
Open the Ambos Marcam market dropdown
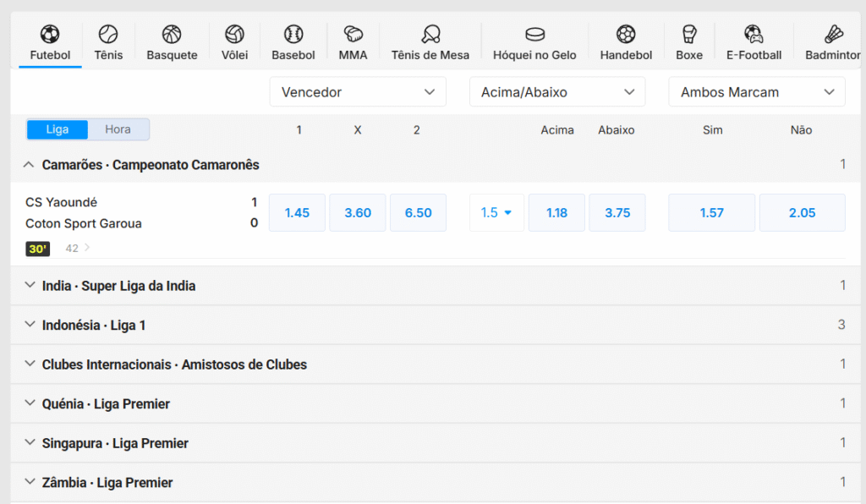[x=756, y=92]
